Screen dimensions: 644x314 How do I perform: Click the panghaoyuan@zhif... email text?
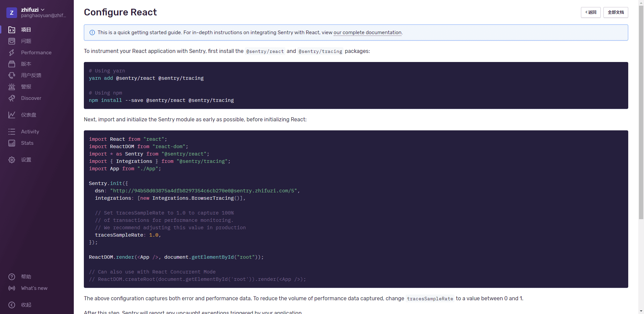(44, 15)
